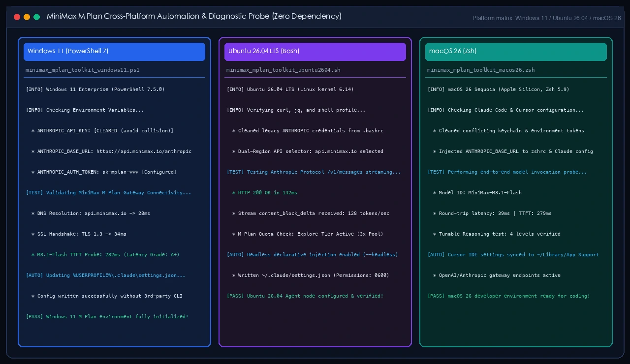
Task: Click the ANTHROPIC_AUTH_TOKEN configured line
Action: (x=104, y=172)
